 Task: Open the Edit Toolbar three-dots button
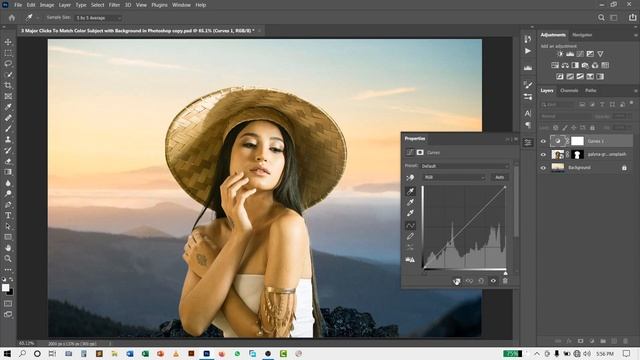[8, 269]
